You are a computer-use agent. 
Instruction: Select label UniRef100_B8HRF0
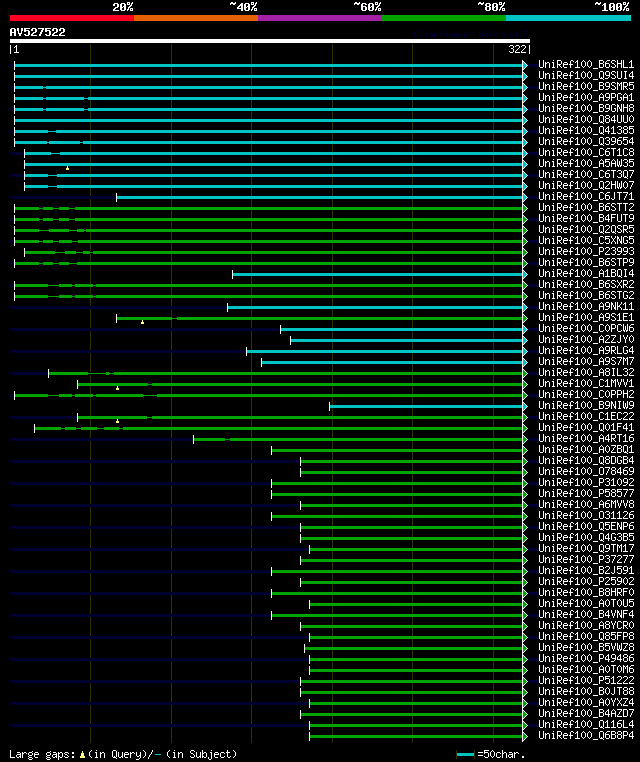click(x=586, y=592)
